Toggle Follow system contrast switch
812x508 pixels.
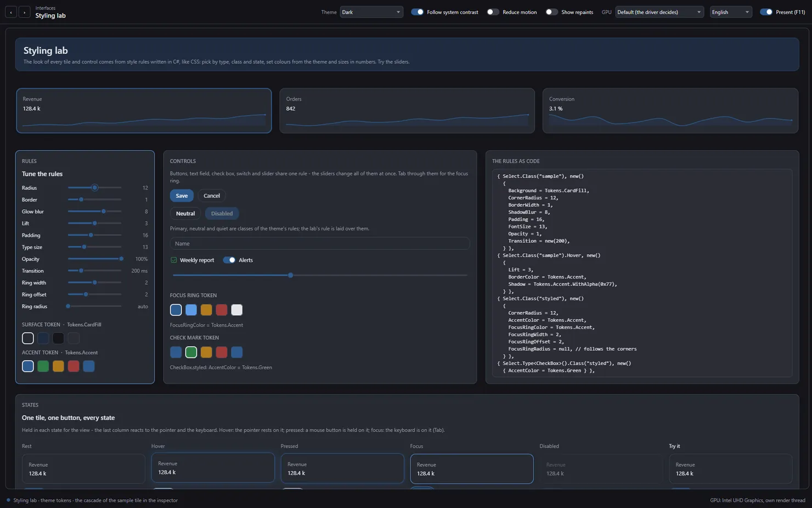(417, 12)
